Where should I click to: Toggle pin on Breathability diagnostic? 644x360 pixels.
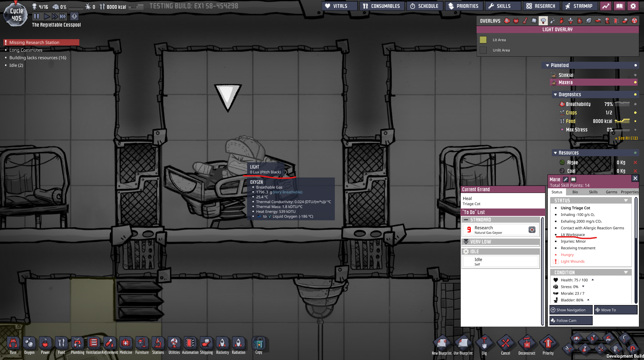pyautogui.click(x=635, y=104)
